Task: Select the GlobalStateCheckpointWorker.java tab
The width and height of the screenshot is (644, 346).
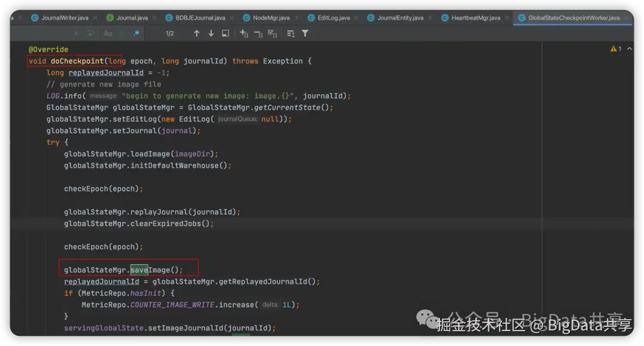Action: (x=574, y=18)
